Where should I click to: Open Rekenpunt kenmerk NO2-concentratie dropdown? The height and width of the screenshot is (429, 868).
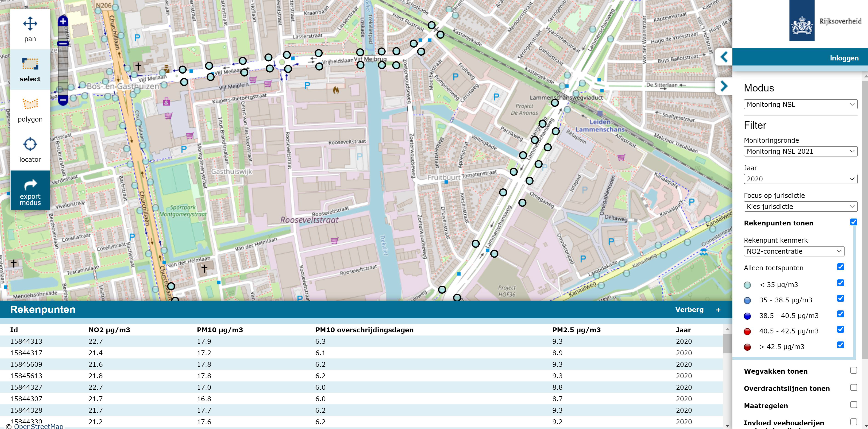click(x=794, y=251)
